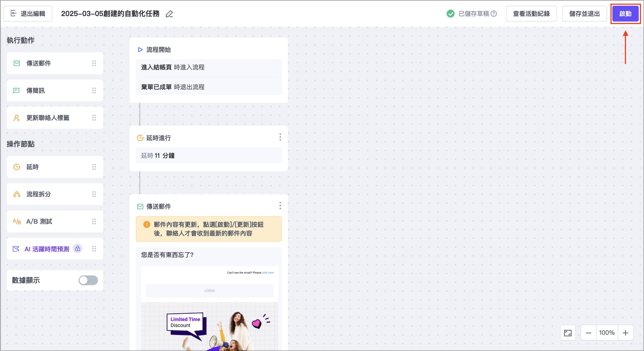Open three-dot menu on 傳送郵件 card
Viewport: 644px width, 351px height.
(280, 206)
